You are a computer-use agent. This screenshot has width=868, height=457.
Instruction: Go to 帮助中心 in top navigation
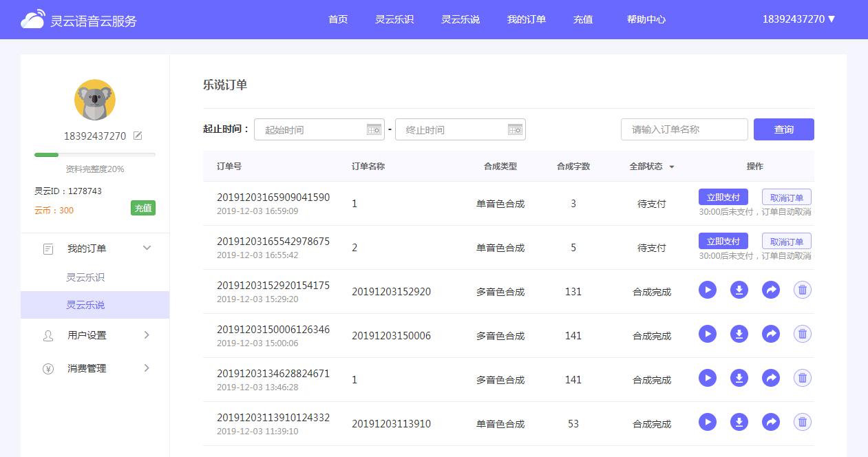[x=646, y=19]
